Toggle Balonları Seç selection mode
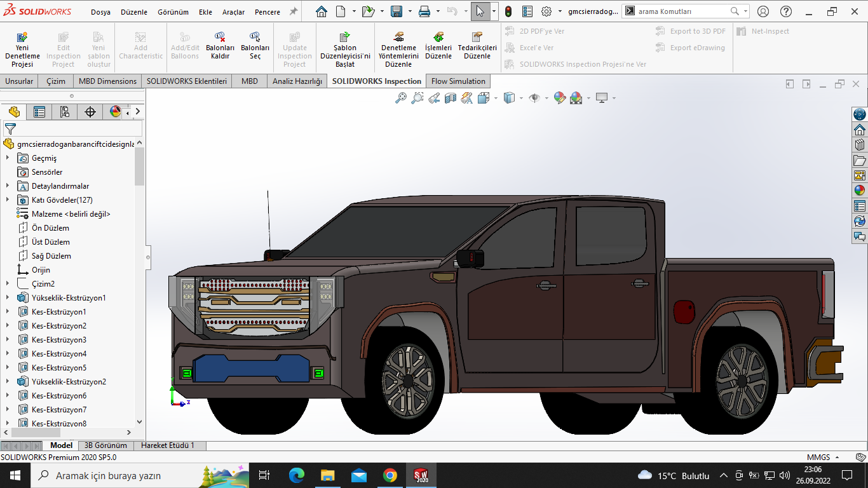The height and width of the screenshot is (488, 868). pos(255,46)
